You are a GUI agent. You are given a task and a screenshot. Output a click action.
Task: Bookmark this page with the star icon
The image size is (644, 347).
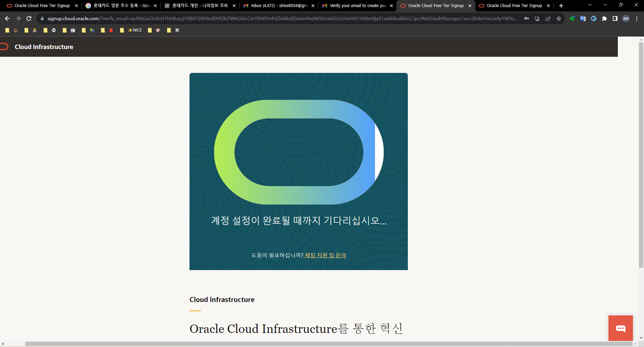(x=559, y=19)
